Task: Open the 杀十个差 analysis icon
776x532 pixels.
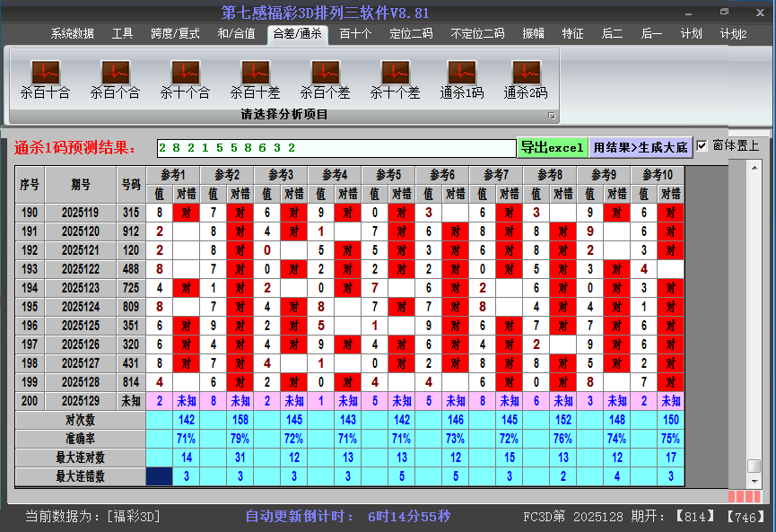Action: [395, 79]
